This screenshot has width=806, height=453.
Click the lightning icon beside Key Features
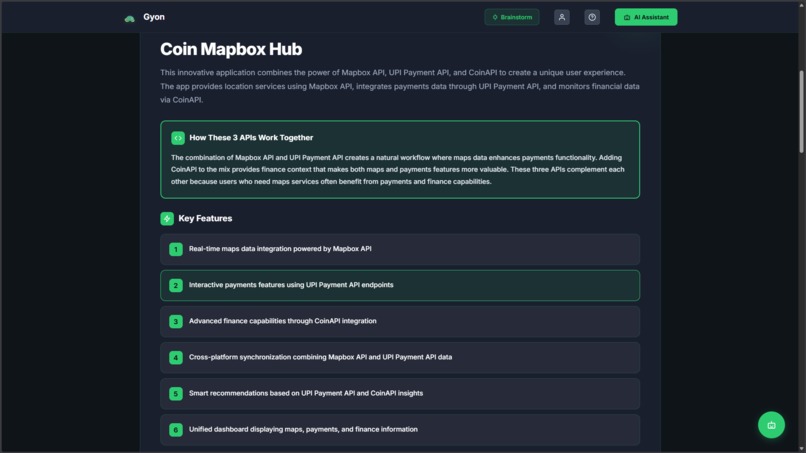tap(167, 219)
